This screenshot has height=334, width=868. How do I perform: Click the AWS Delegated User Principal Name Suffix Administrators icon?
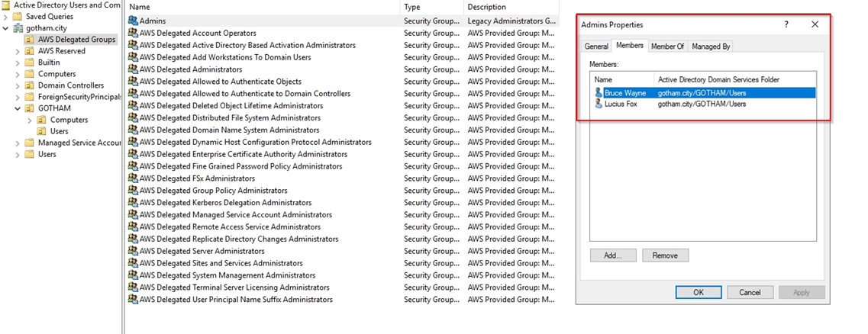[x=133, y=299]
